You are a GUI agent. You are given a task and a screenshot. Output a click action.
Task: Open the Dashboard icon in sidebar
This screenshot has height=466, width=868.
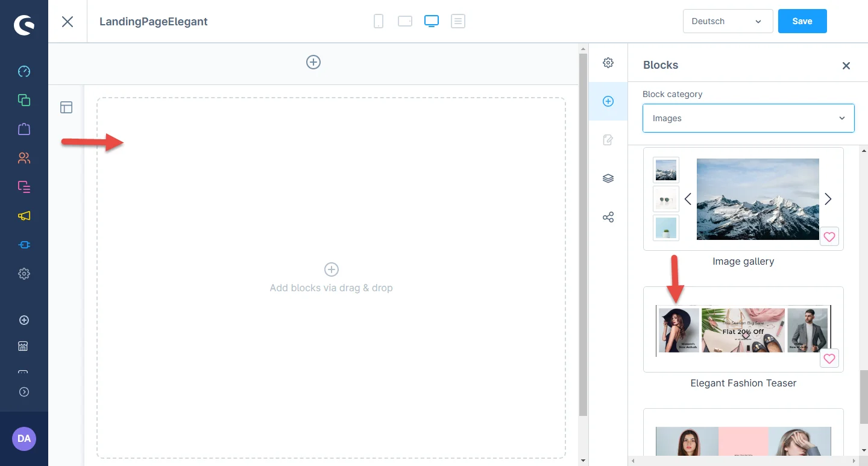tap(24, 72)
